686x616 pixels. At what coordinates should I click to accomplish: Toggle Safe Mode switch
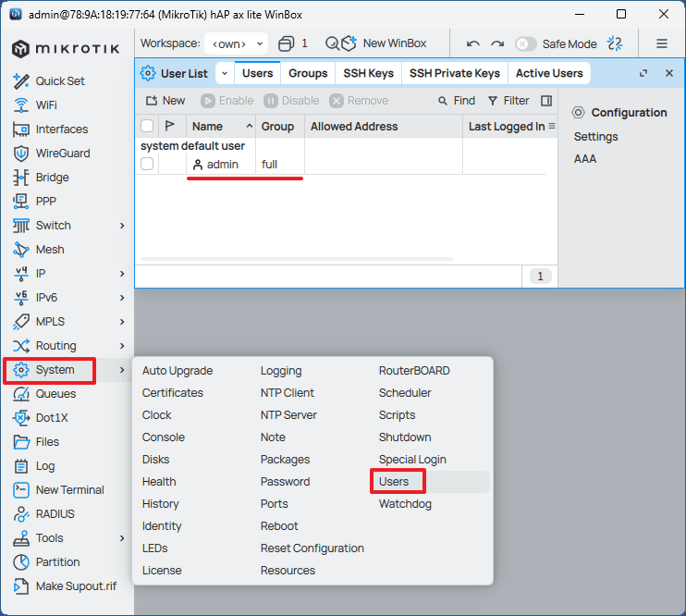(526, 43)
